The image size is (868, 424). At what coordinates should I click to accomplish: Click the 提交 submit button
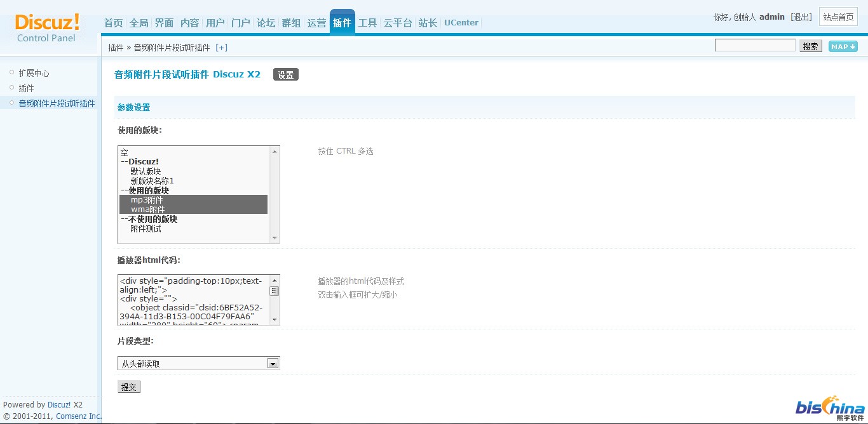129,387
